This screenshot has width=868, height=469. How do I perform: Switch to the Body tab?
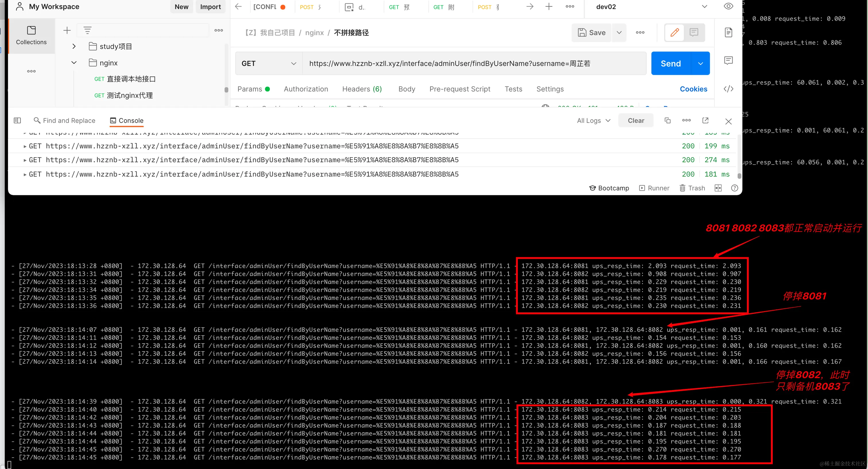tap(406, 89)
